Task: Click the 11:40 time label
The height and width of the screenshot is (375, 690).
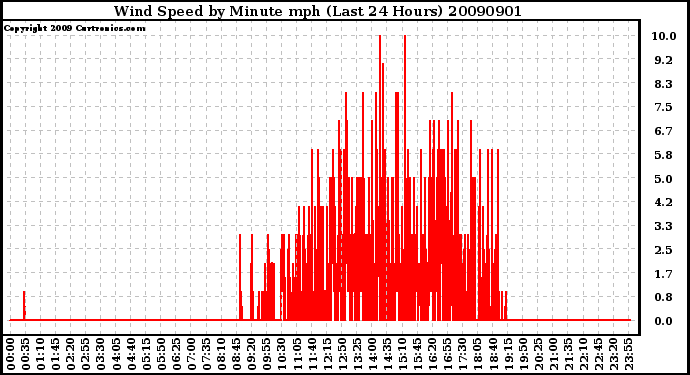Action: pos(312,354)
